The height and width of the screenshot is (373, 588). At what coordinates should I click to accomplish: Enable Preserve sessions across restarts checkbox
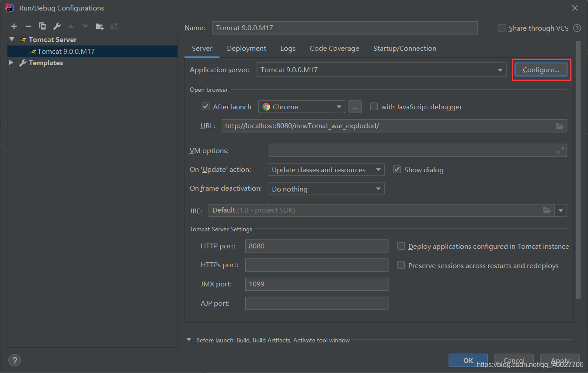pos(401,265)
